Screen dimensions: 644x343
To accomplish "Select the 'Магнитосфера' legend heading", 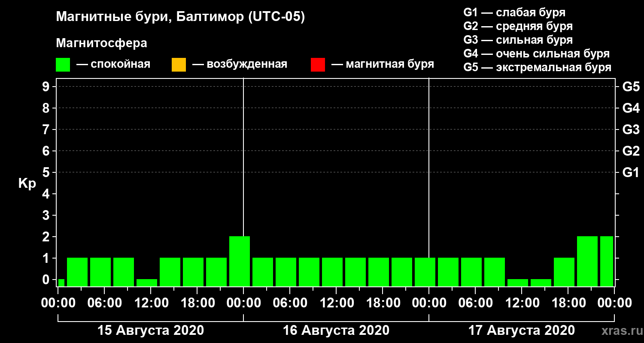I will [x=102, y=43].
